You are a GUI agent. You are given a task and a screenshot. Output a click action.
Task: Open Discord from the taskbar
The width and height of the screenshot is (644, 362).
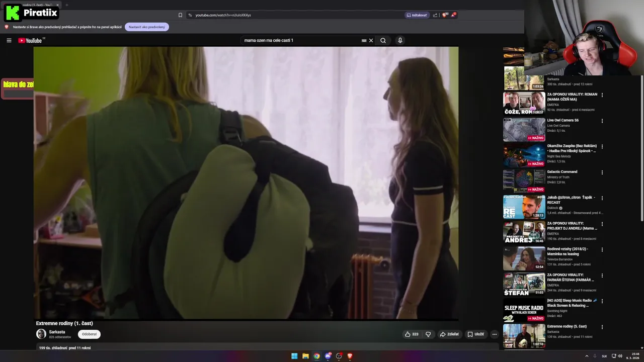click(328, 356)
